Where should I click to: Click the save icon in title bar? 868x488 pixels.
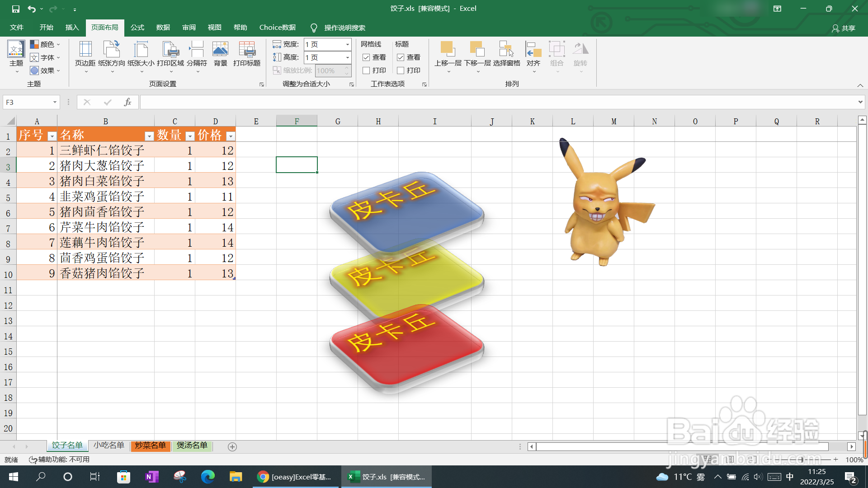coord(16,9)
